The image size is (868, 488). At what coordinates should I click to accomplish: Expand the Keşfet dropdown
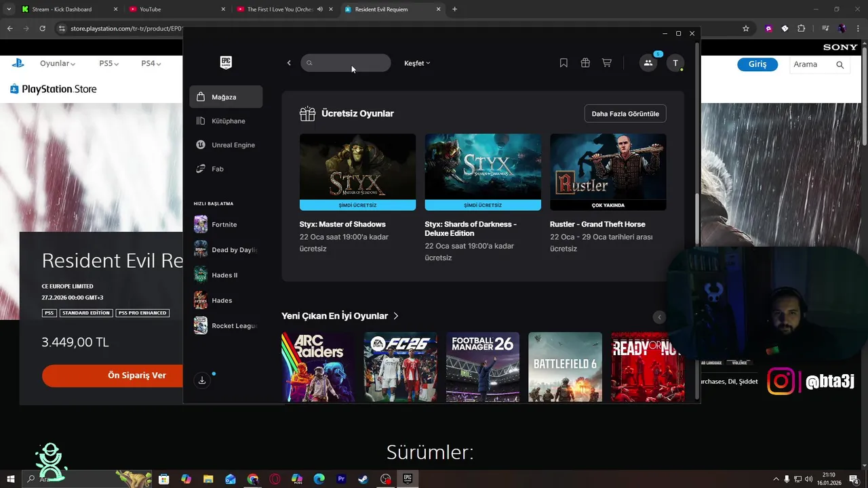(417, 63)
